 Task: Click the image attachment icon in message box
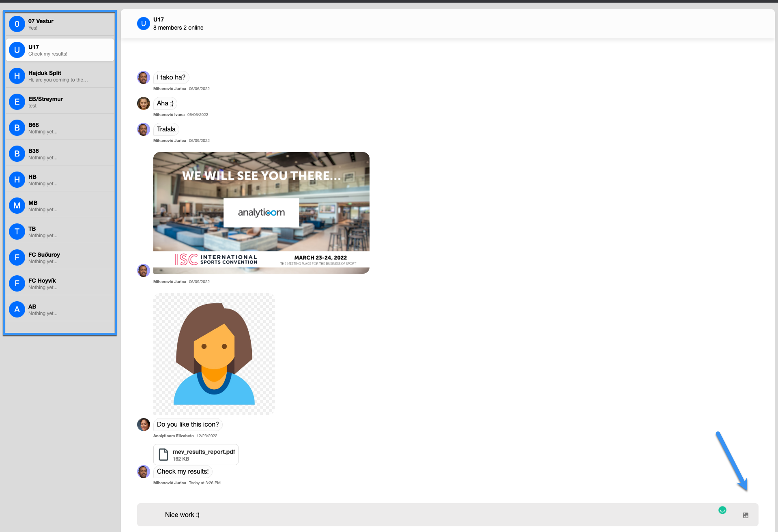coord(745,515)
